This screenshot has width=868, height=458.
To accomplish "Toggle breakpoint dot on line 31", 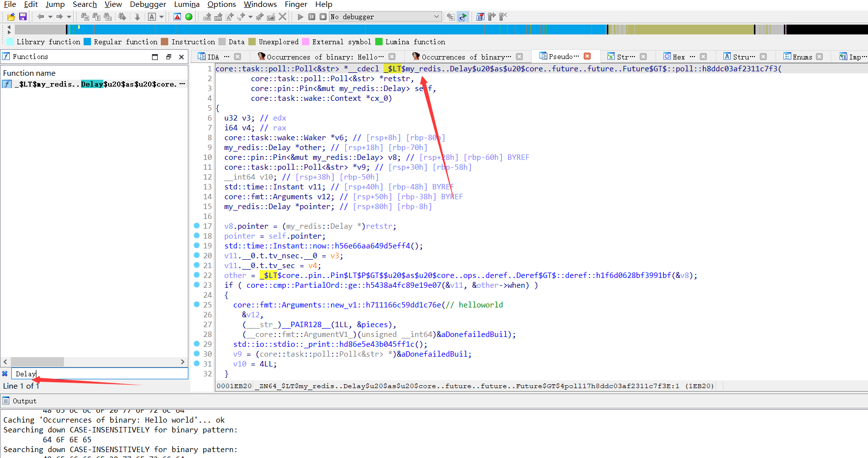I will (x=197, y=364).
